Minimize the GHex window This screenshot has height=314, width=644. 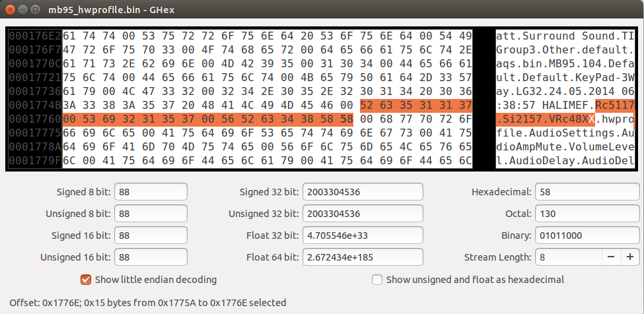(22, 10)
